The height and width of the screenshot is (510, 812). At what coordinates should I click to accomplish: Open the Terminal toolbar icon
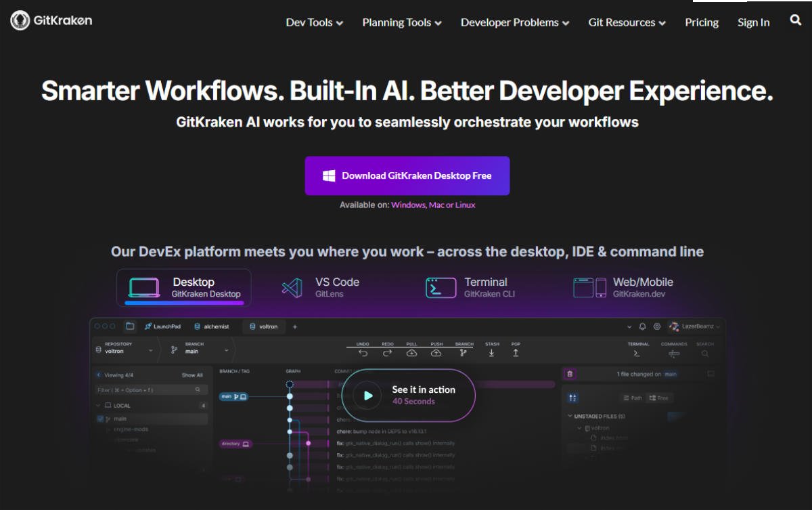pyautogui.click(x=637, y=354)
